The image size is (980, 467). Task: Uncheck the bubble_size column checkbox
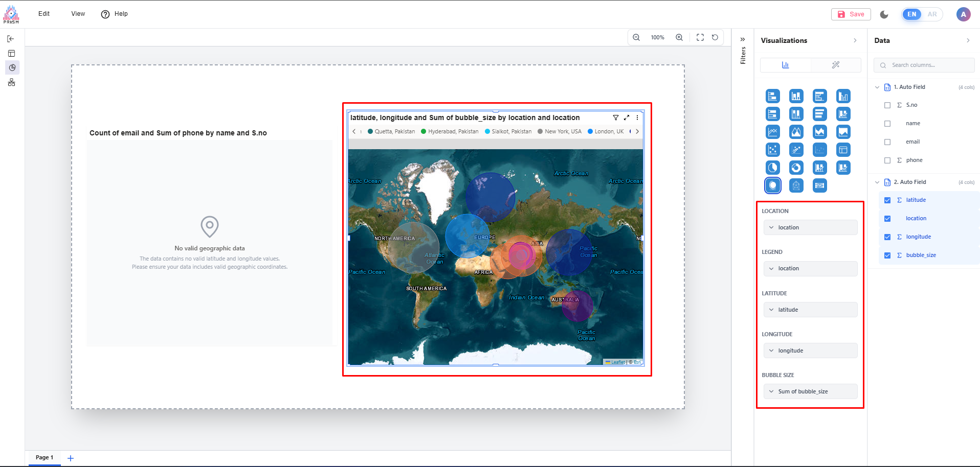887,255
